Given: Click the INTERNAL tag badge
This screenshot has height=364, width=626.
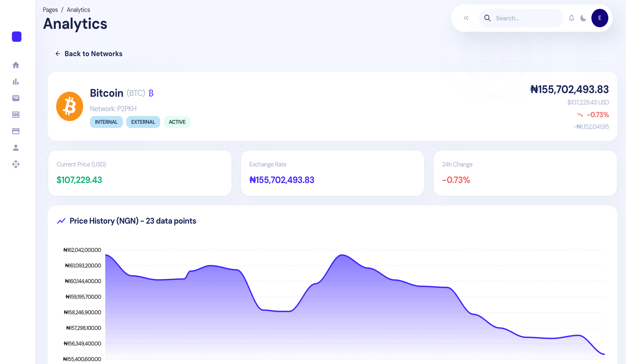Looking at the screenshot, I should click(106, 122).
